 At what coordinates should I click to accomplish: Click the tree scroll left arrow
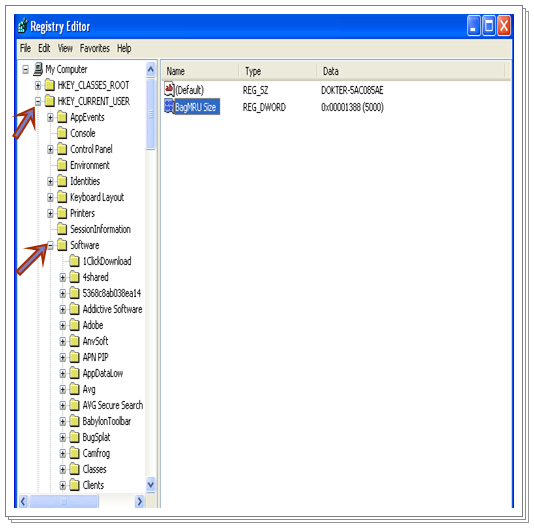point(23,501)
